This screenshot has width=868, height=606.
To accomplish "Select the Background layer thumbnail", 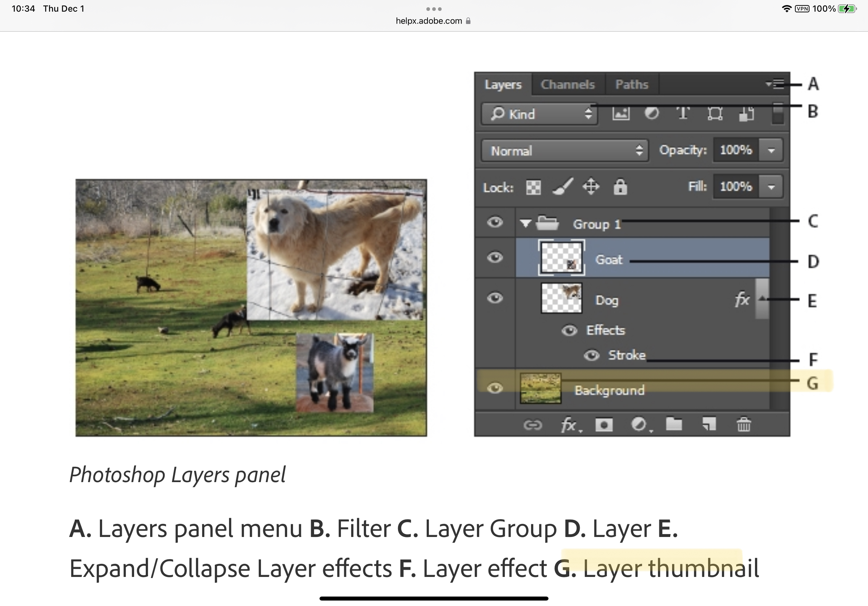I will pyautogui.click(x=540, y=388).
